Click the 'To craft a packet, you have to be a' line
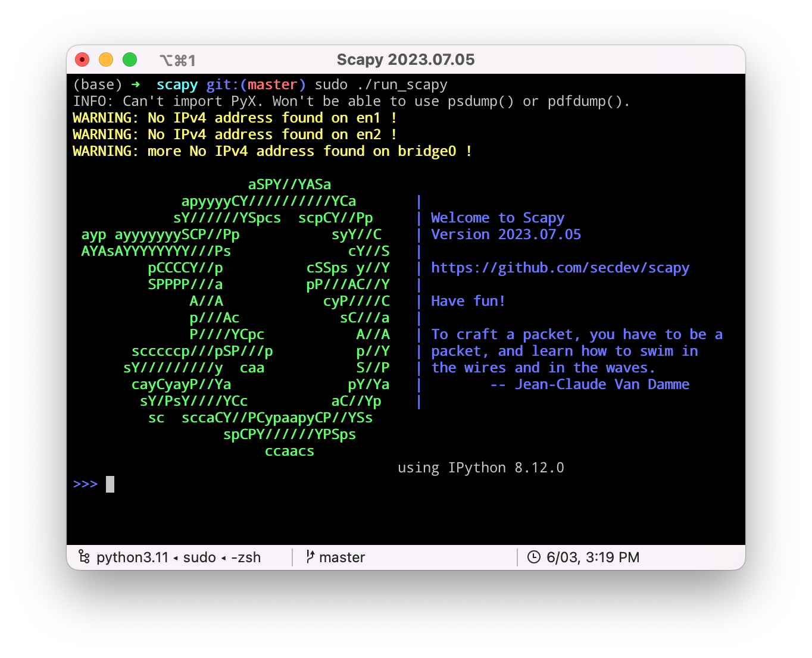812x658 pixels. pos(577,334)
